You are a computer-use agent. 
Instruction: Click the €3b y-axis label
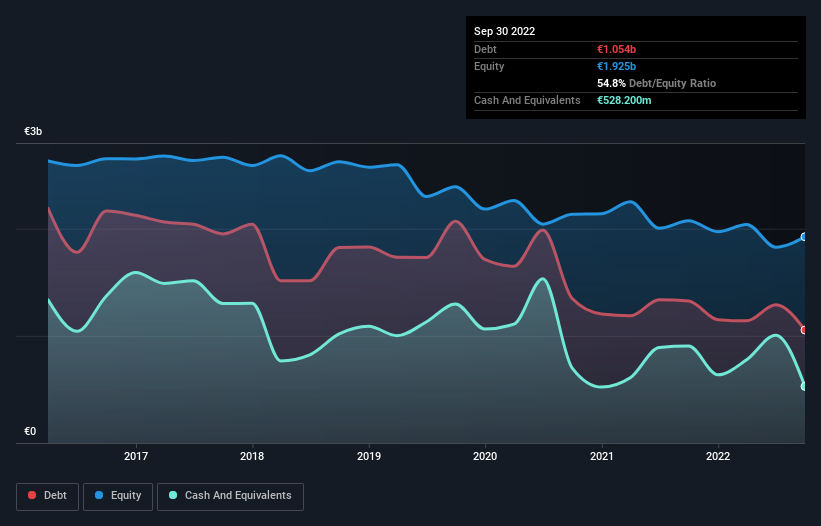(x=33, y=131)
